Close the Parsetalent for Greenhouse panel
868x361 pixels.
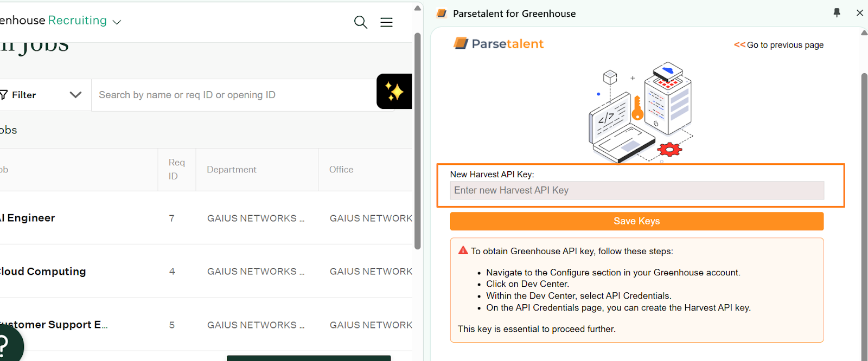[860, 12]
